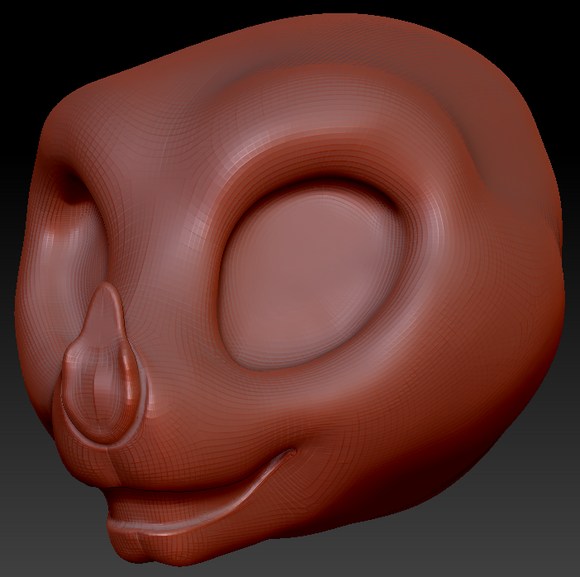Select the teardrop-shaped nose piece on the model

(103, 364)
